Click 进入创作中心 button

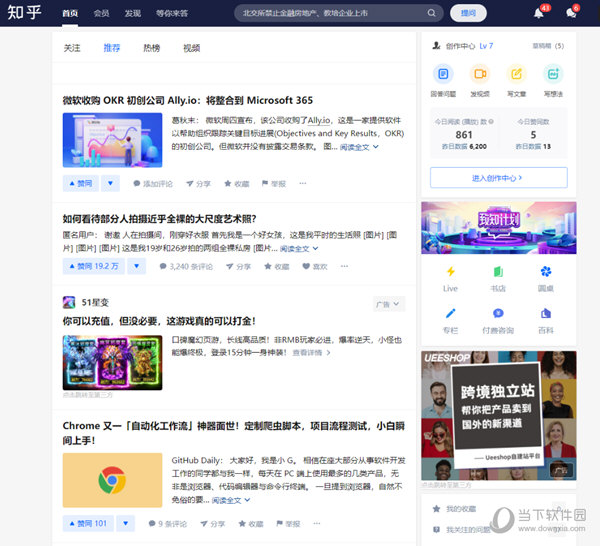pos(499,178)
